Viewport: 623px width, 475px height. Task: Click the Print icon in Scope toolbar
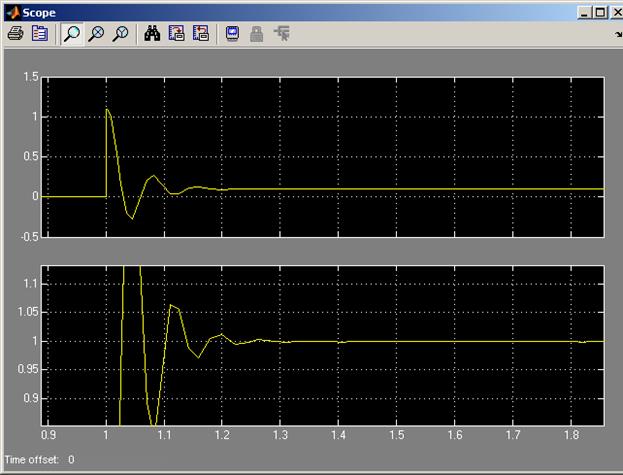pos(16,34)
